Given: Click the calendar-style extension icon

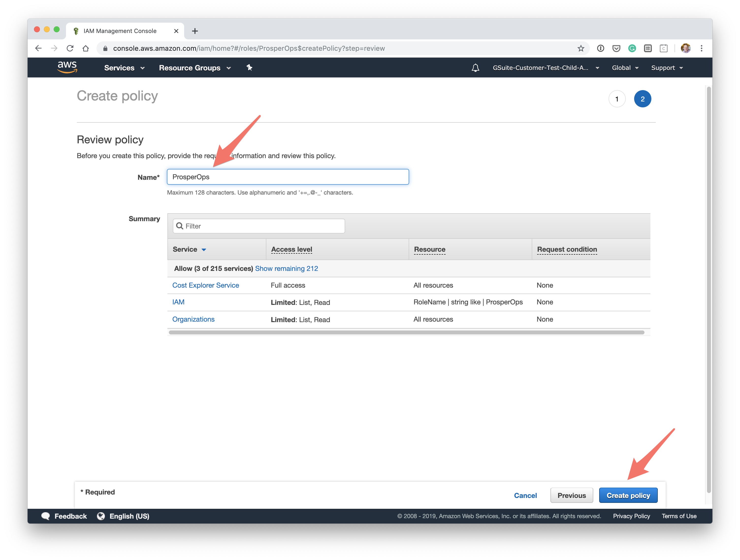Looking at the screenshot, I should 664,48.
